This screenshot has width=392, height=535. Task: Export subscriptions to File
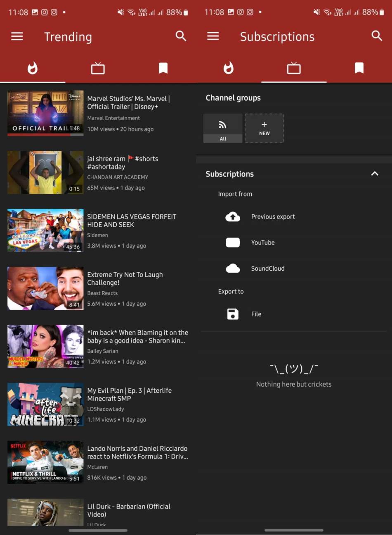point(256,314)
